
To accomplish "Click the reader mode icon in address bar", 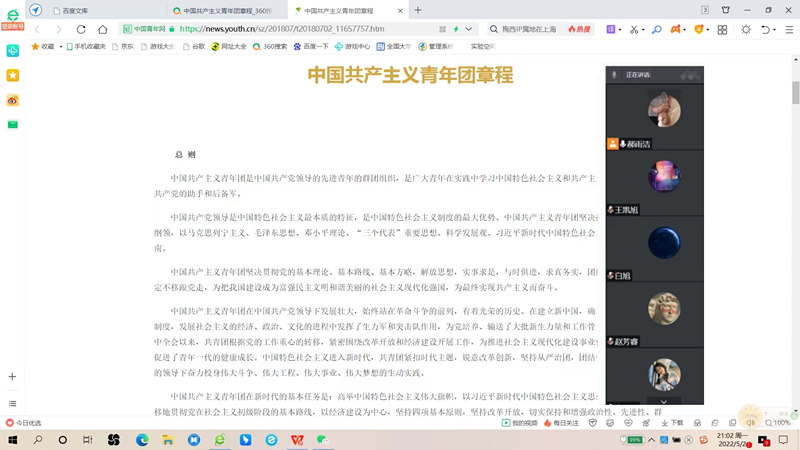I will pyautogui.click(x=442, y=29).
